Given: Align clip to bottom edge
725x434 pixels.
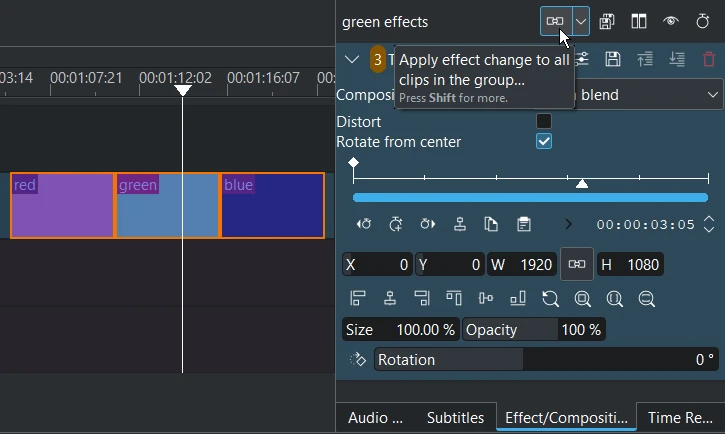Looking at the screenshot, I should tap(518, 299).
